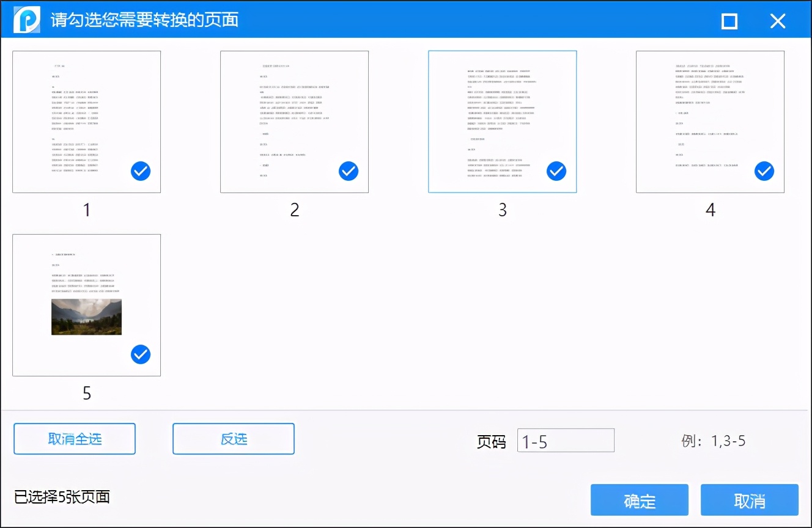Click the 页码 page range input field
This screenshot has height=528, width=812.
coord(566,440)
